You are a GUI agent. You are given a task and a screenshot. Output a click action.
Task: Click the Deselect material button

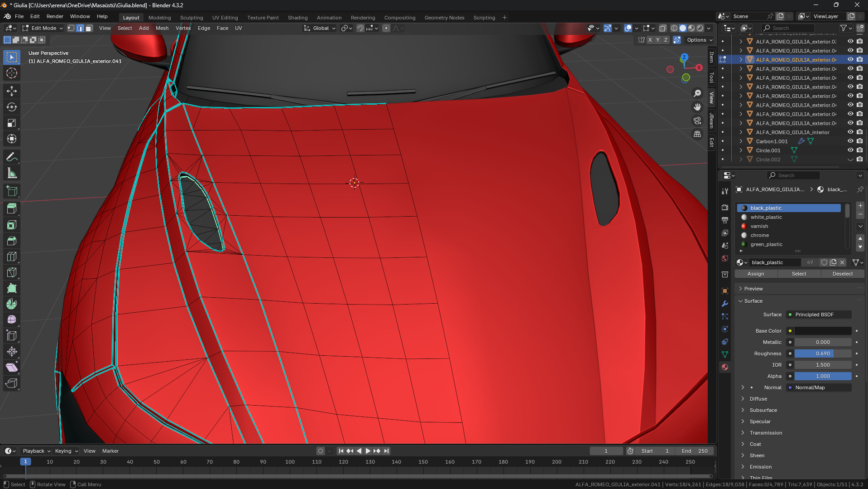pos(843,274)
